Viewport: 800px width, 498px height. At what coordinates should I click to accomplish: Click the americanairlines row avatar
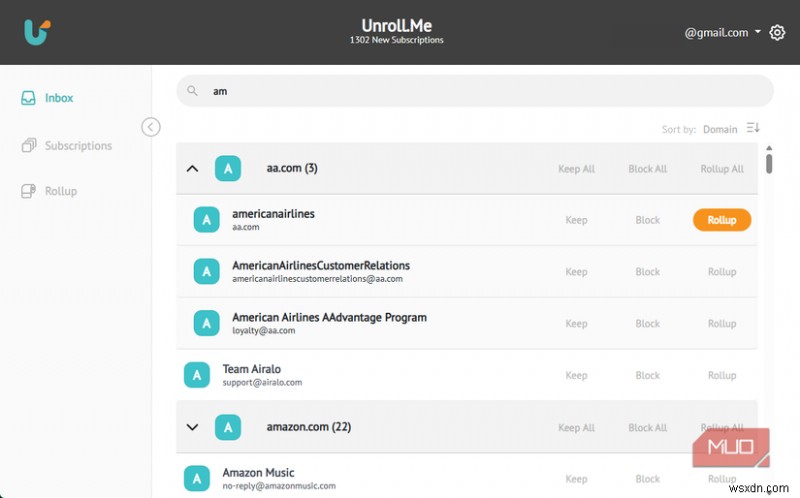pos(207,220)
